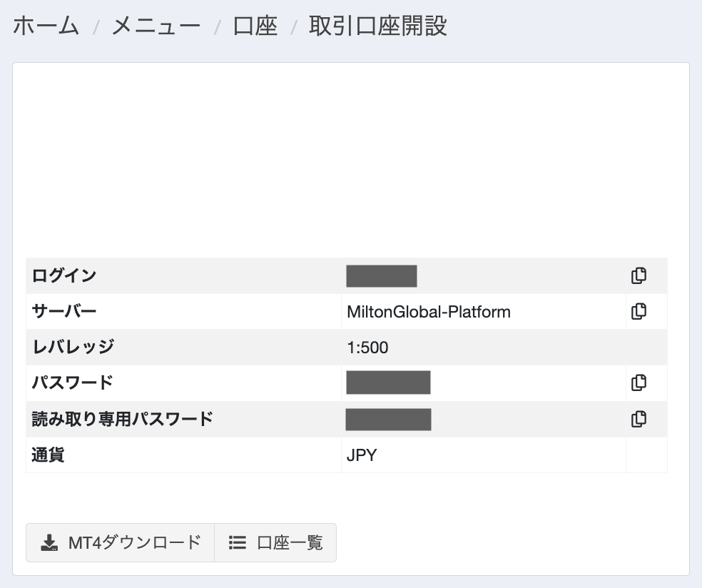This screenshot has height=588, width=702.
Task: Click the list icon in 口座一覧
Action: pyautogui.click(x=238, y=542)
